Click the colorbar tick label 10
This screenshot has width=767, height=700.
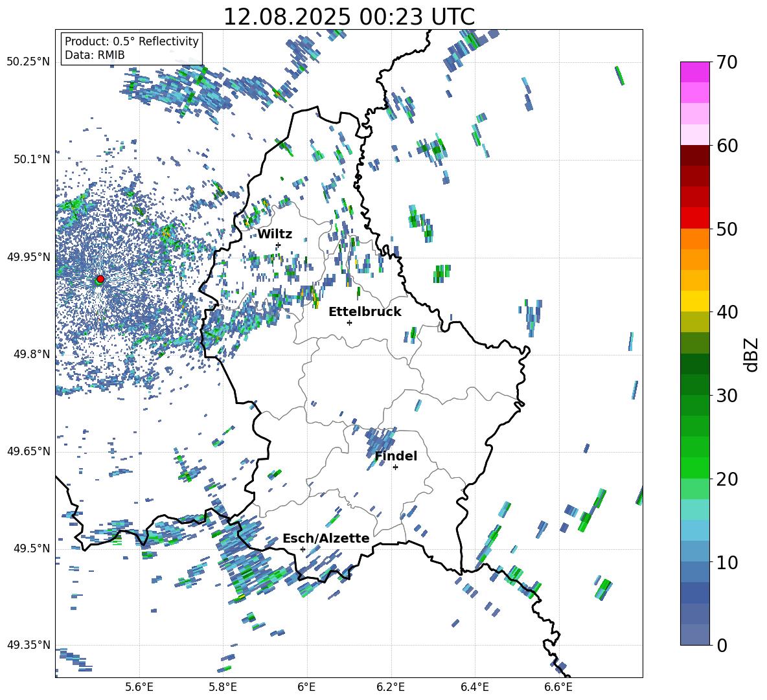click(x=727, y=562)
